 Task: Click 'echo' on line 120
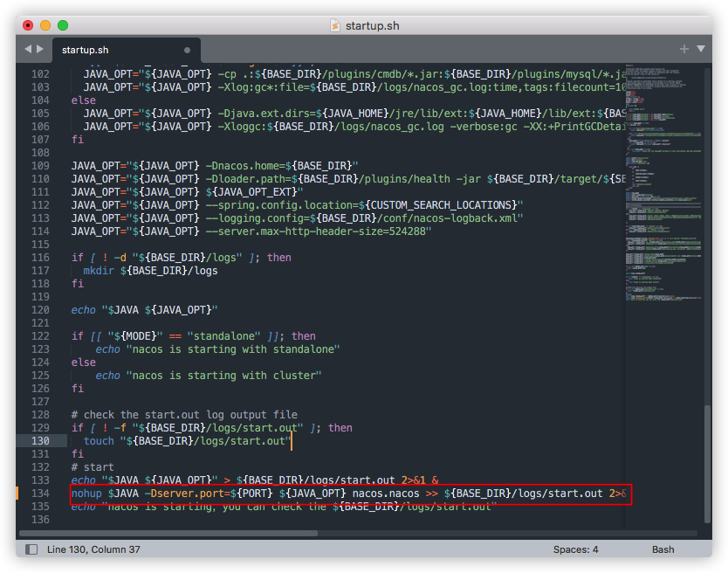(x=84, y=309)
